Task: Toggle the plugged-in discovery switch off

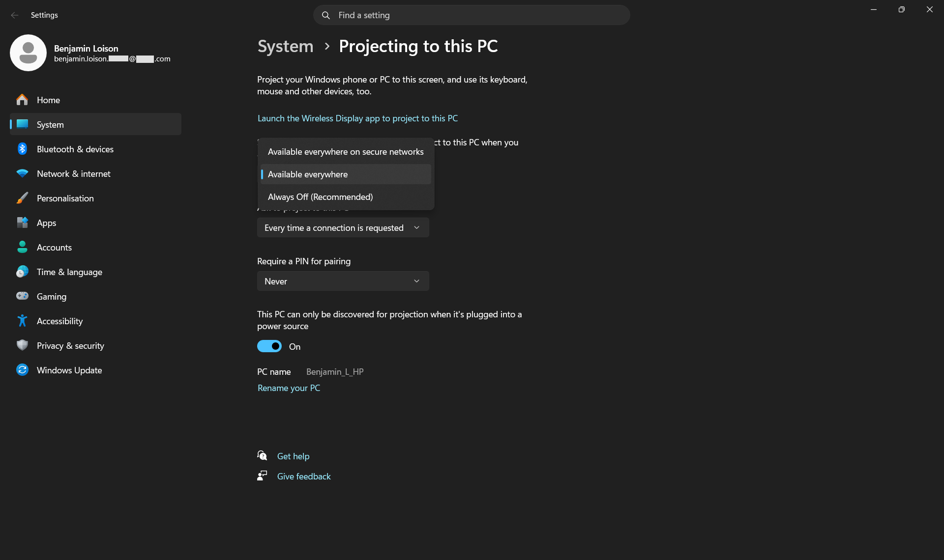Action: point(269,346)
